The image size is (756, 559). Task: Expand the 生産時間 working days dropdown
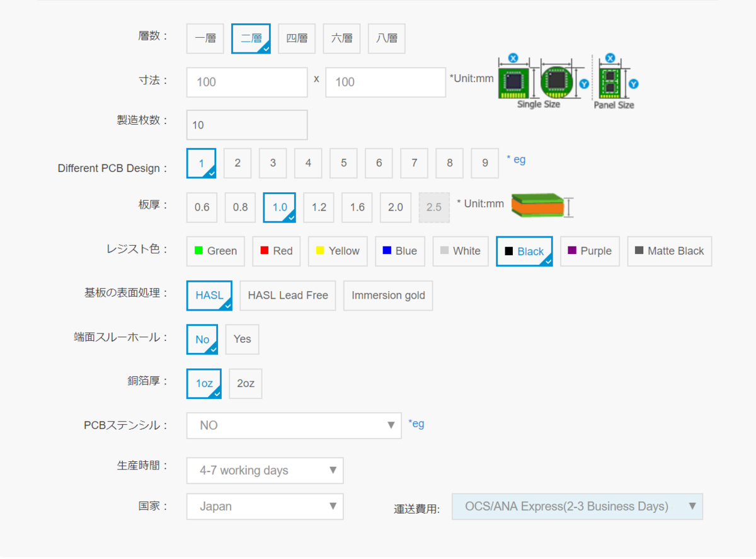pyautogui.click(x=265, y=471)
